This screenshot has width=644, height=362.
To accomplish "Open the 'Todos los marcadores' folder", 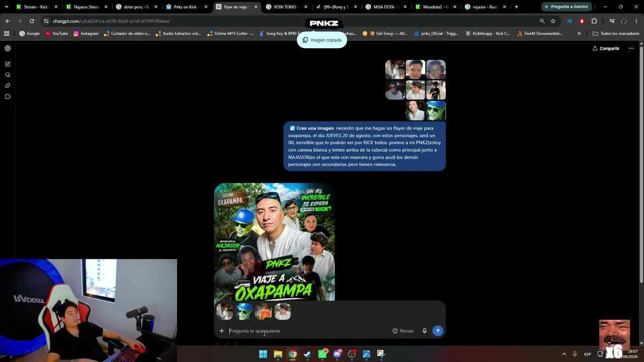I will (x=616, y=34).
